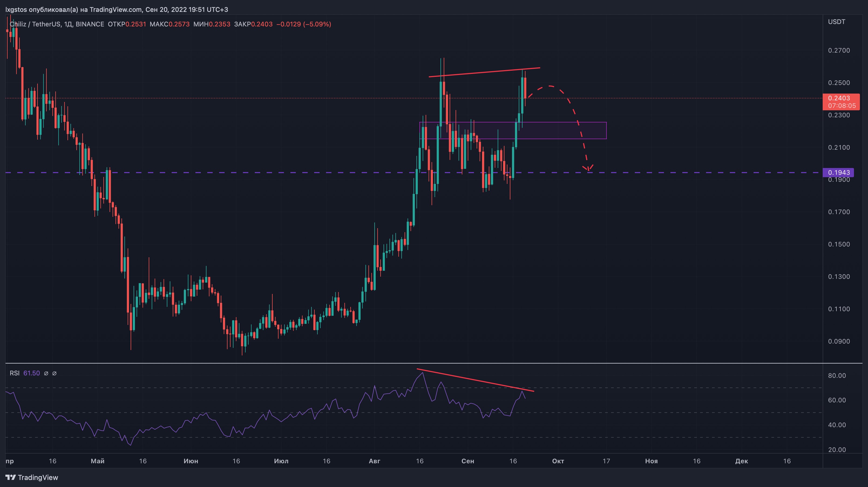Click the 0.2100 price axis label
Screen dimensions: 868x487
click(x=839, y=148)
